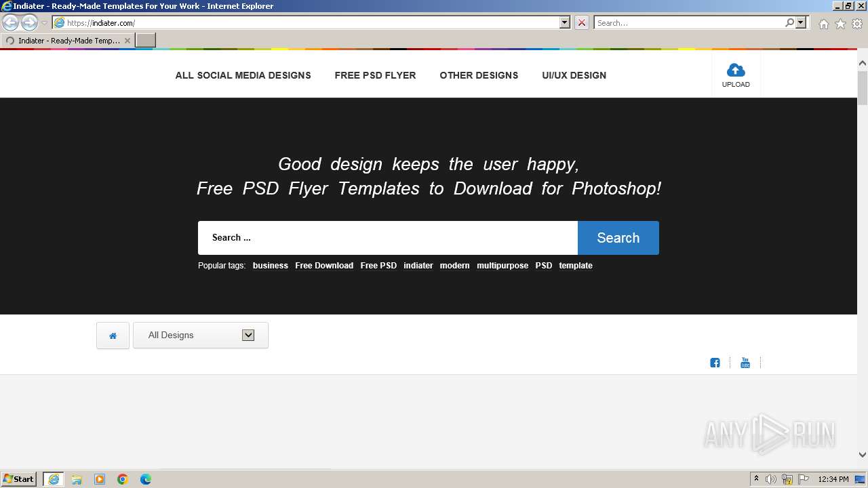Click the scrollbar up arrow

pyautogui.click(x=863, y=63)
